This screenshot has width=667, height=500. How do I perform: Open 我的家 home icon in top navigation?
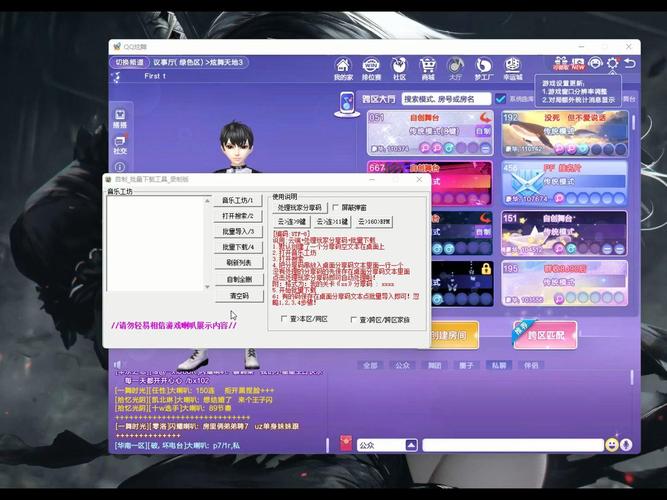point(343,69)
